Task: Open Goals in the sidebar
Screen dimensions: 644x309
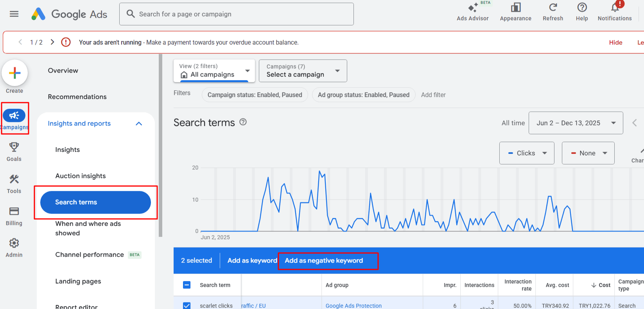Action: point(14,152)
